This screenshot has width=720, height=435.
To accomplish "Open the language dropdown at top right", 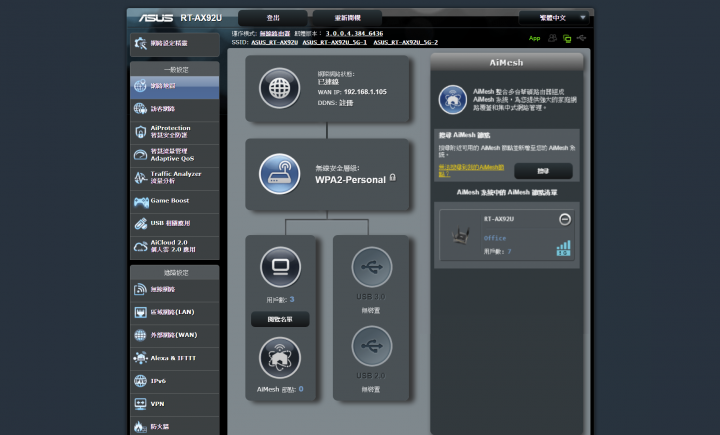I will click(554, 18).
